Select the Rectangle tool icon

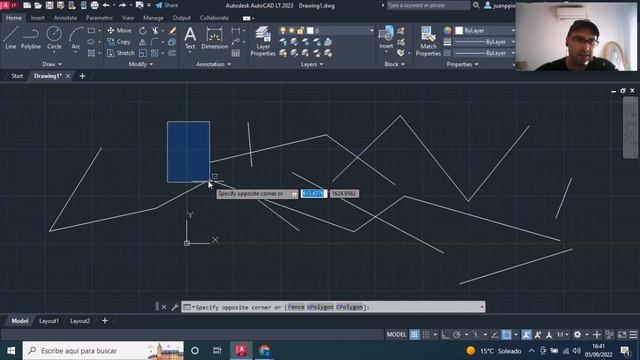click(91, 31)
